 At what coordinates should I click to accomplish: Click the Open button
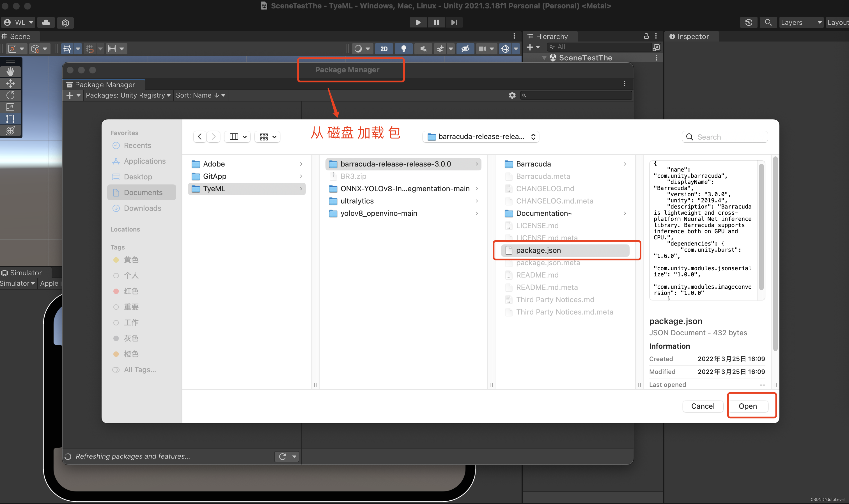(747, 406)
